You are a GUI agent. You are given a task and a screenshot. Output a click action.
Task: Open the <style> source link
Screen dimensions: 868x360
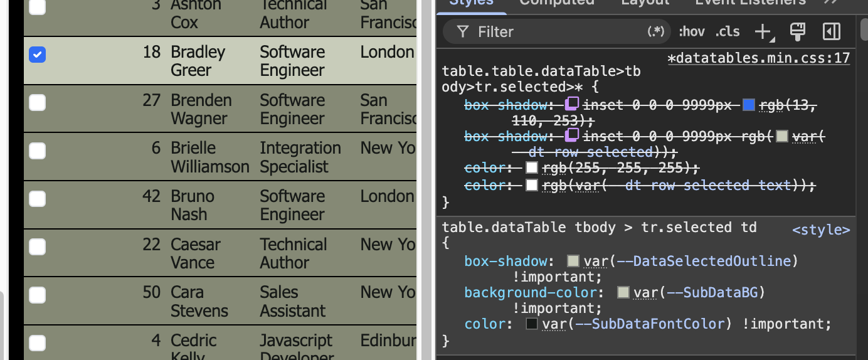[x=821, y=230]
